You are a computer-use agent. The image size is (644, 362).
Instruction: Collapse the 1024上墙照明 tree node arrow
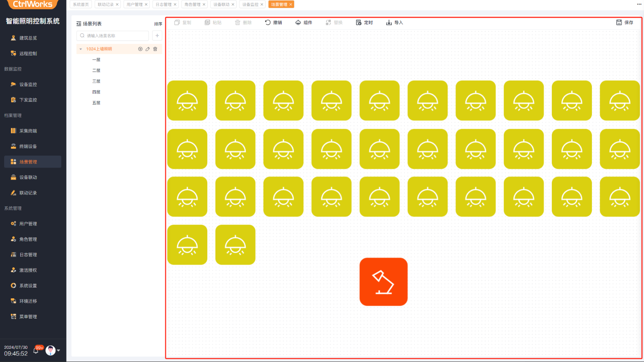coord(81,49)
